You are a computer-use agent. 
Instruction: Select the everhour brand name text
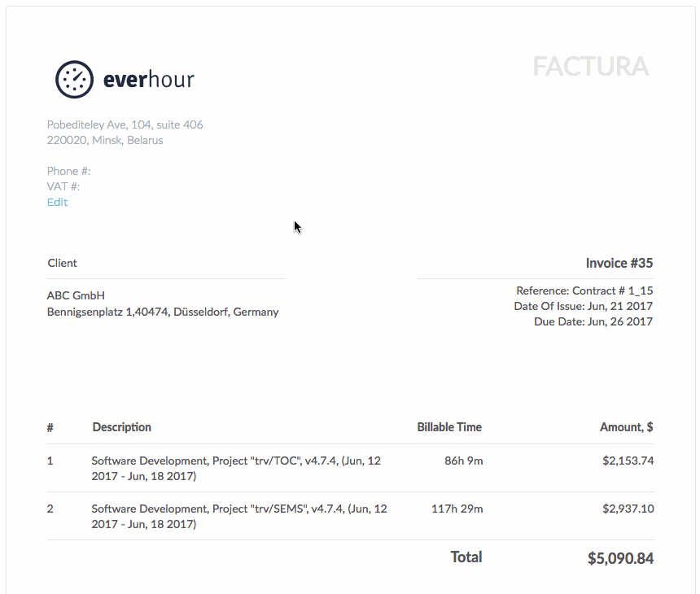point(149,80)
